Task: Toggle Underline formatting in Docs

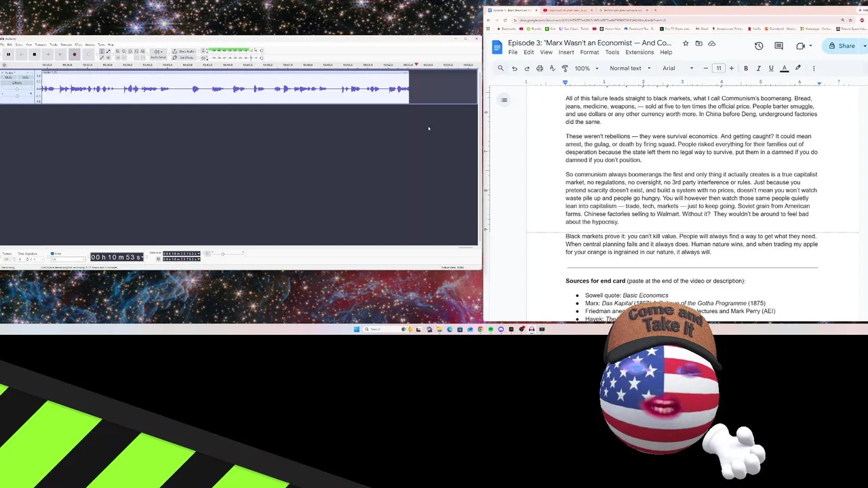Action: 771,68
